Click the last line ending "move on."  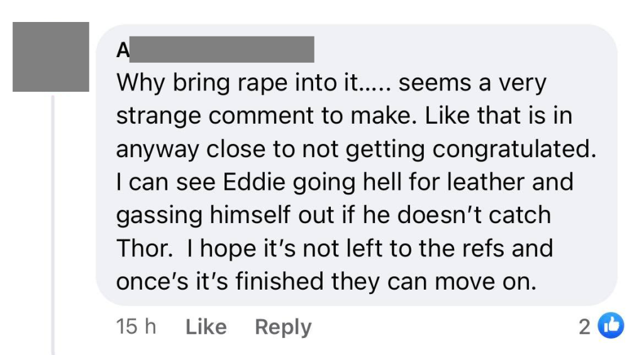point(327,281)
